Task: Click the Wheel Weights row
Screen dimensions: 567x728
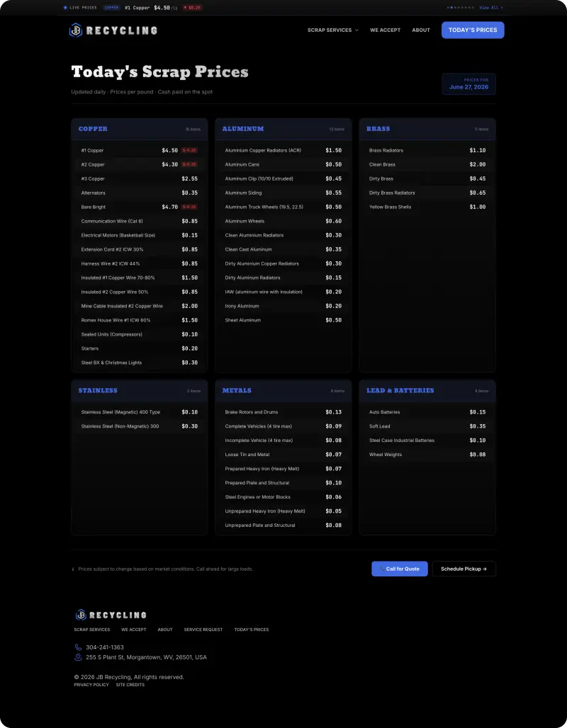Action: point(427,455)
